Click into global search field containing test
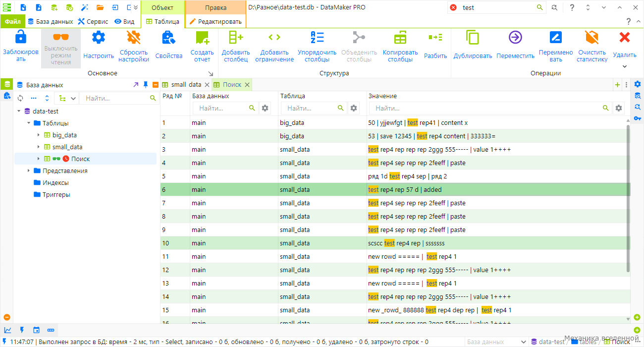 pyautogui.click(x=497, y=7)
